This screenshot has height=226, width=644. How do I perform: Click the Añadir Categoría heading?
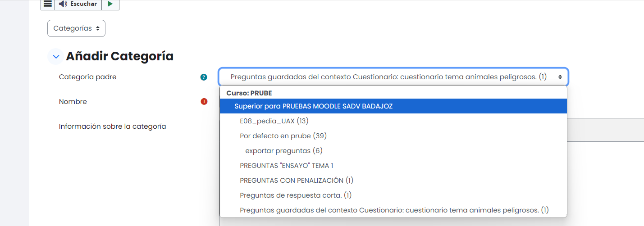tap(120, 56)
